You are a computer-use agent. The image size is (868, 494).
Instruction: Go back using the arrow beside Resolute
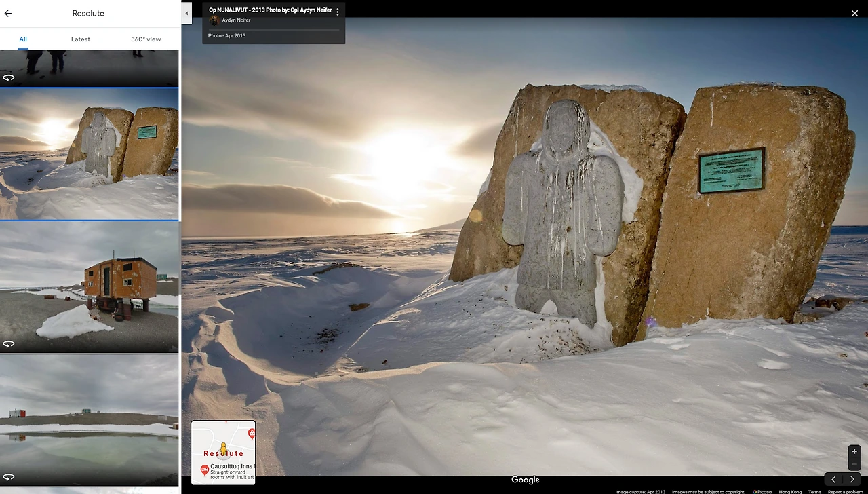[x=8, y=13]
